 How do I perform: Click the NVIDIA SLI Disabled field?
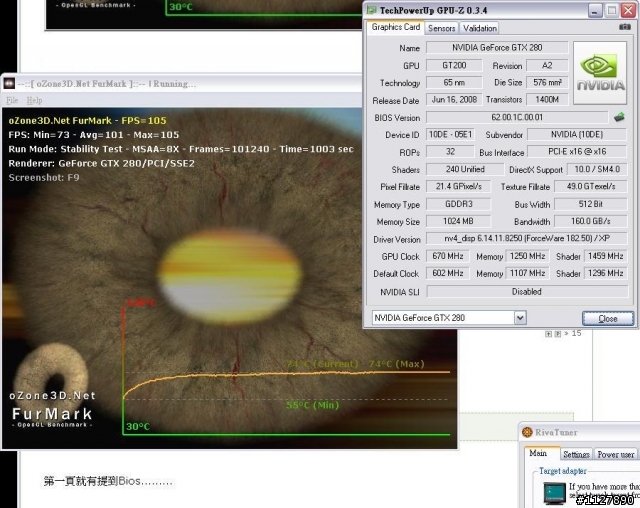coord(527,291)
